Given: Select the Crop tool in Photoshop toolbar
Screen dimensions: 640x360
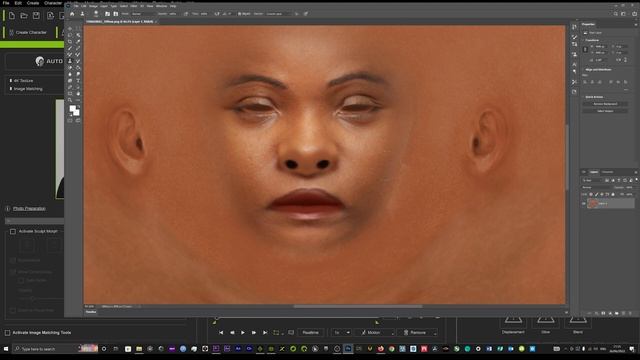Looking at the screenshot, I should pyautogui.click(x=70, y=42).
